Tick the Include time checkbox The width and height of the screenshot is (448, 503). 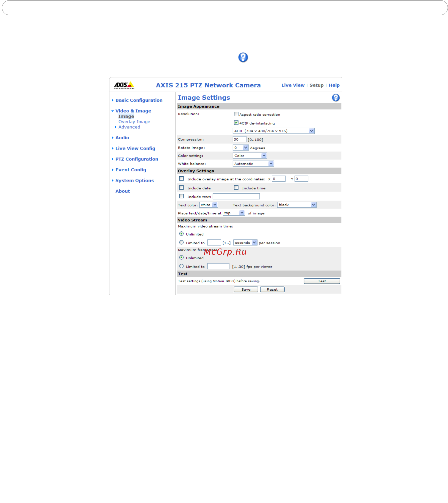(x=236, y=188)
